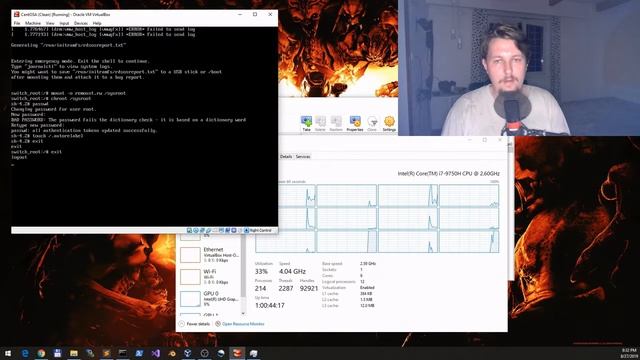
Task: Open Visual Studio from the taskbar
Action: 156,353
